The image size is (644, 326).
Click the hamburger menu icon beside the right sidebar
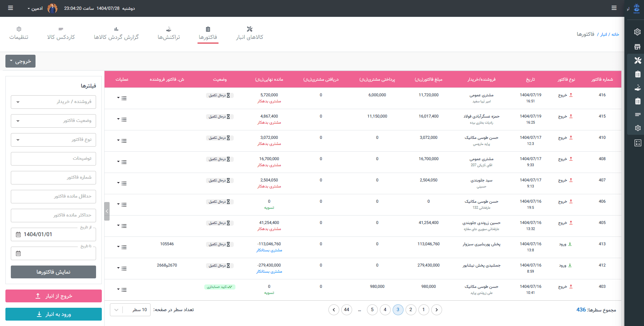click(x=614, y=8)
